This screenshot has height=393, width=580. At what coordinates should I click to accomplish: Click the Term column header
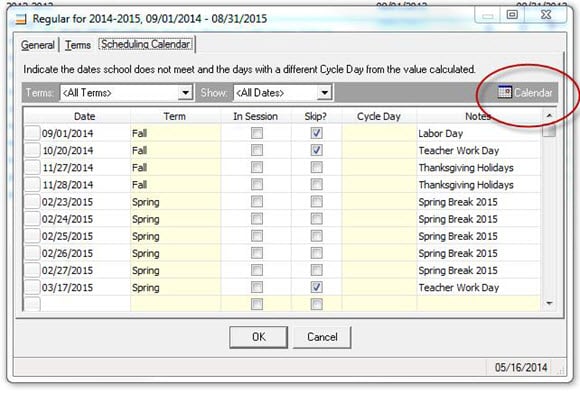(x=175, y=116)
